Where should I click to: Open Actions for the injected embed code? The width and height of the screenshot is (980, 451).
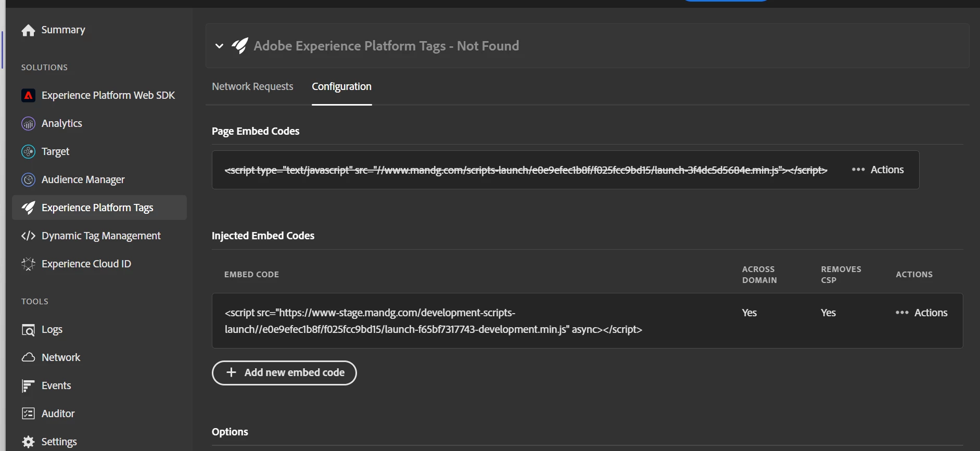922,313
